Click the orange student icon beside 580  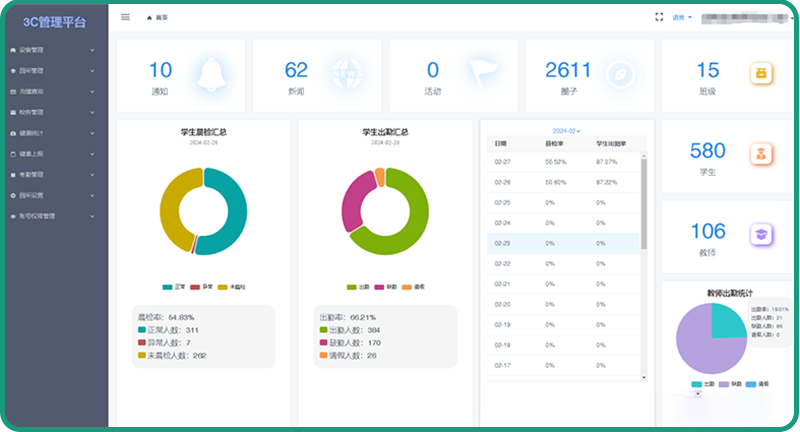pyautogui.click(x=761, y=154)
